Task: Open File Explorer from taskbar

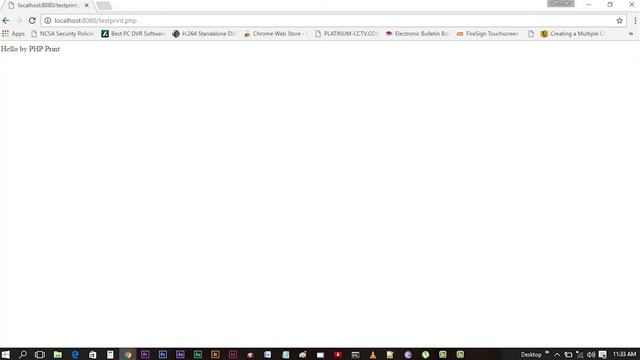Action: click(x=58, y=354)
